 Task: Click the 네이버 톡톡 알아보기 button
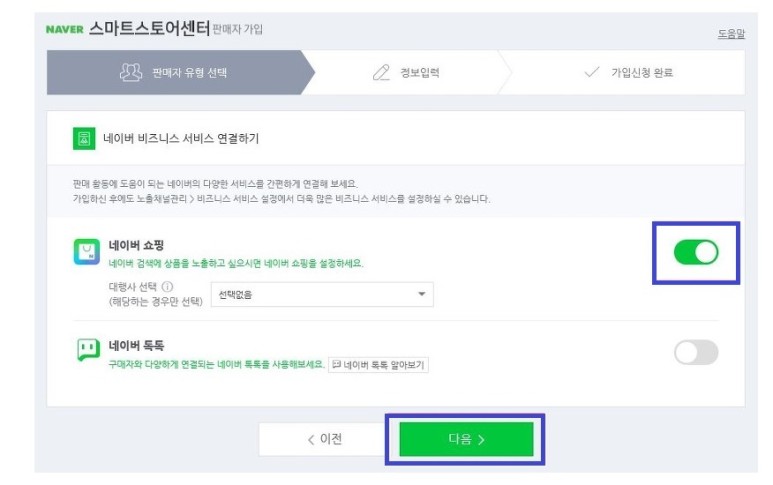[x=378, y=365]
